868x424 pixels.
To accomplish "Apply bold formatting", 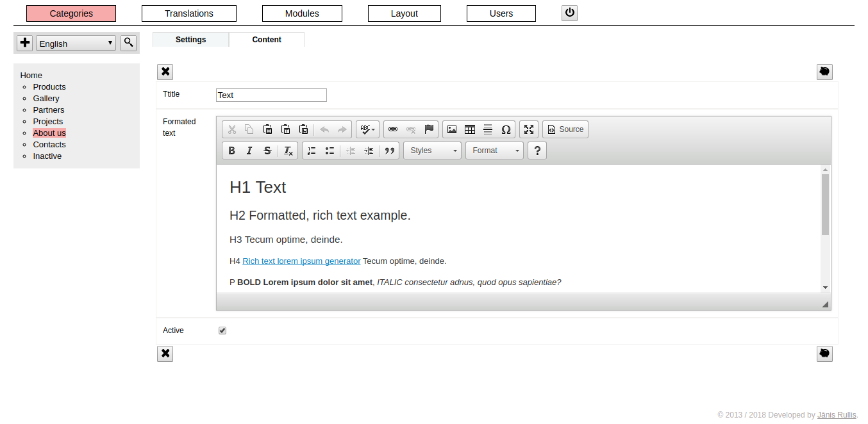I will 232,151.
